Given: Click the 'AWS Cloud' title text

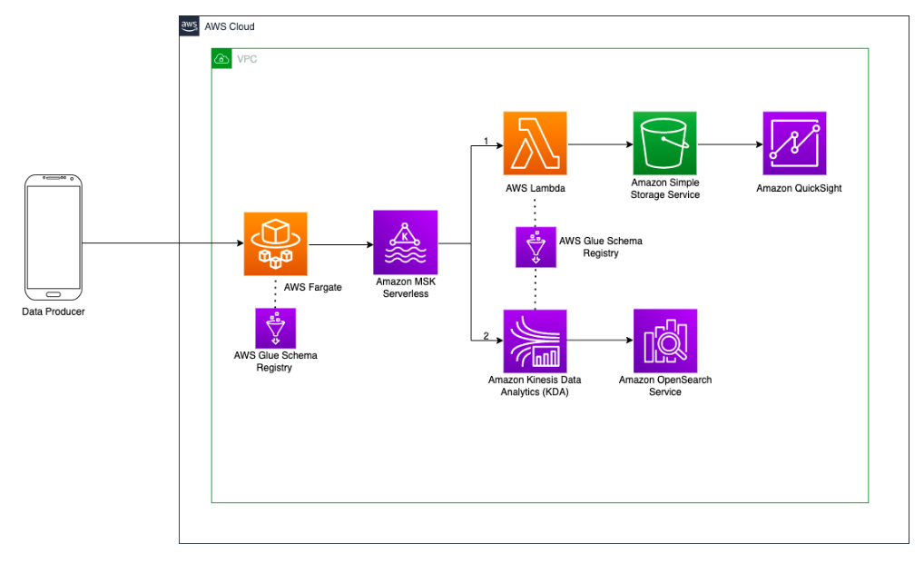Looking at the screenshot, I should 223,26.
